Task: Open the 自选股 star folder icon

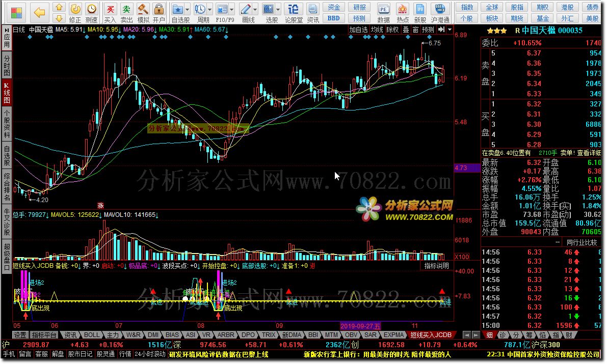Action: point(178,9)
